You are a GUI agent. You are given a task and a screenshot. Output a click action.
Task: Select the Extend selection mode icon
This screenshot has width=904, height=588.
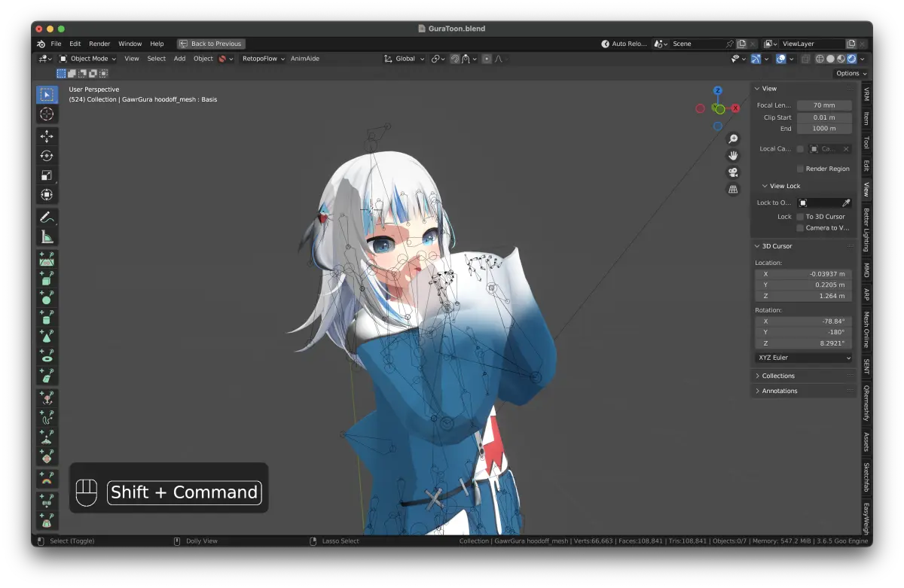tap(72, 73)
